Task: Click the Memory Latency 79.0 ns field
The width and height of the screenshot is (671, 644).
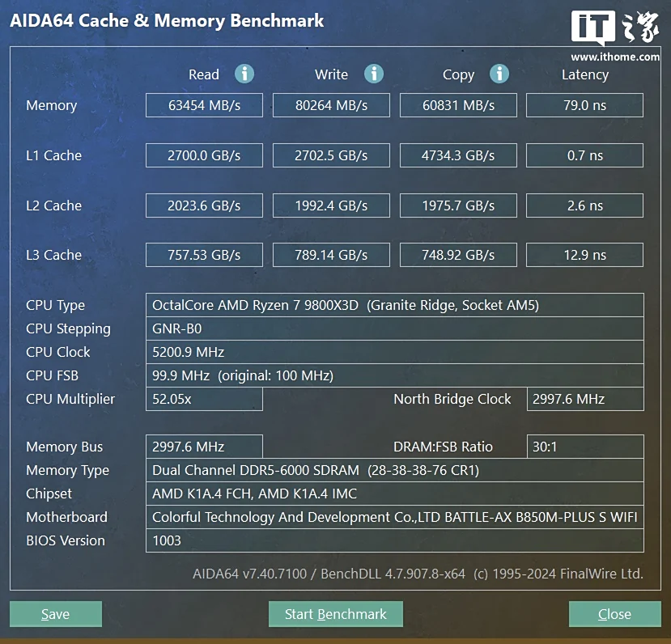Action: pos(584,105)
